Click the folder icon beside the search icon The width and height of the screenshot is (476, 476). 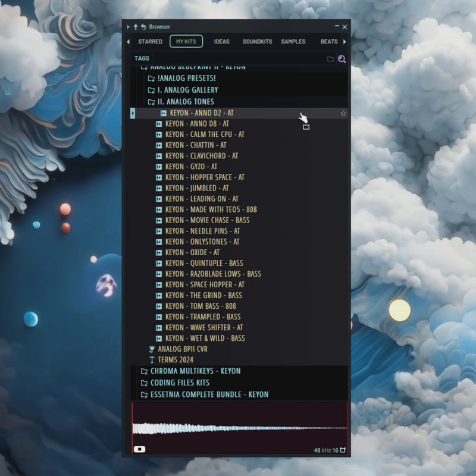point(330,58)
